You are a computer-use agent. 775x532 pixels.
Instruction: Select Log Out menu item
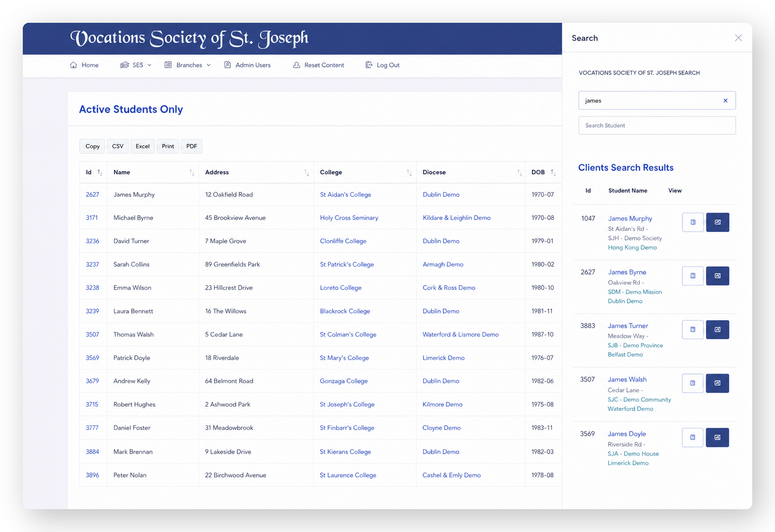[383, 65]
